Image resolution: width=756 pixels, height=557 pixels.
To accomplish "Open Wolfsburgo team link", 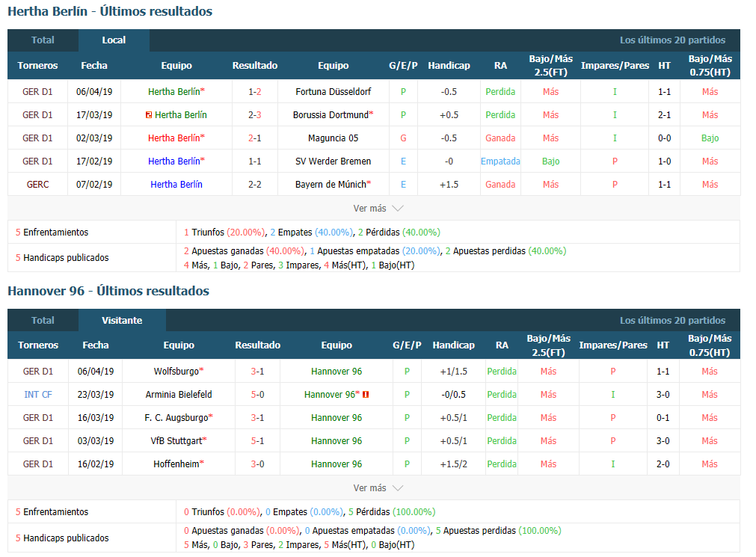I will tap(176, 372).
